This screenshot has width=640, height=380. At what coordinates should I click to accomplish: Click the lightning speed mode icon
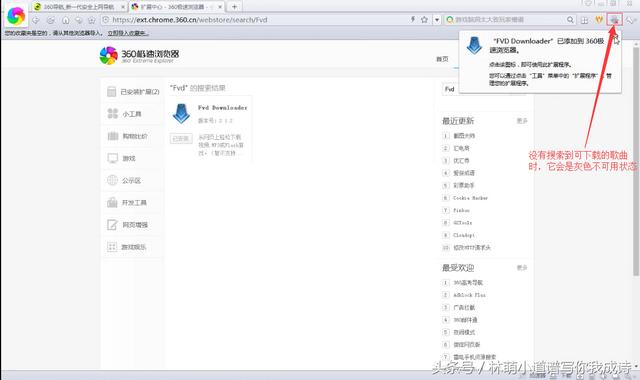(x=413, y=19)
